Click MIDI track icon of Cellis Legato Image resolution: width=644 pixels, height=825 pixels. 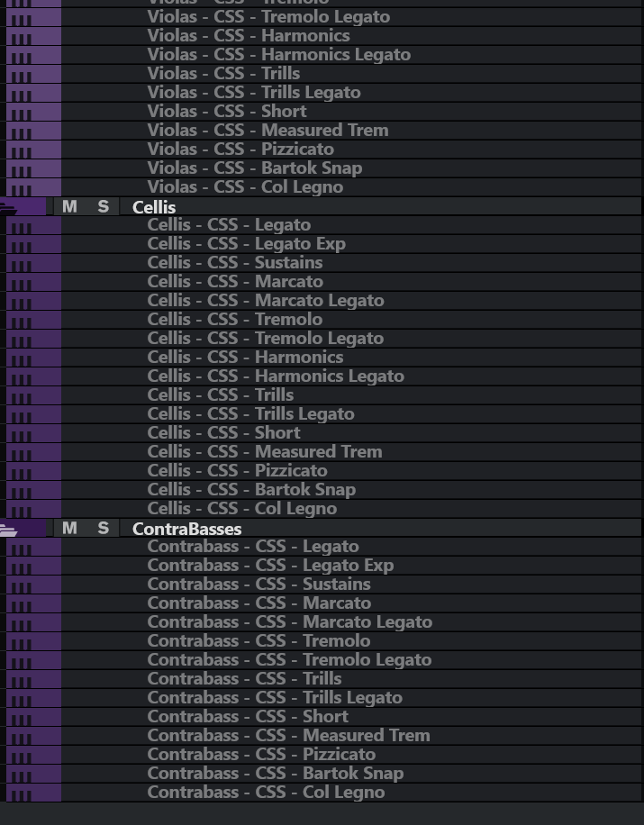20,226
